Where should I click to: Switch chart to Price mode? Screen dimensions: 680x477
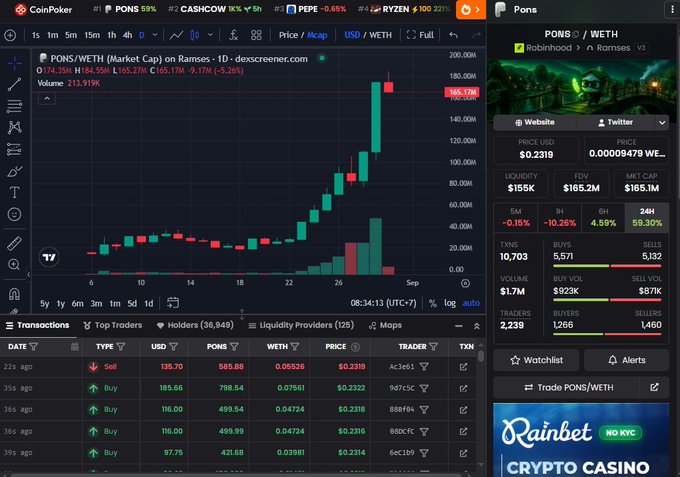[x=288, y=35]
